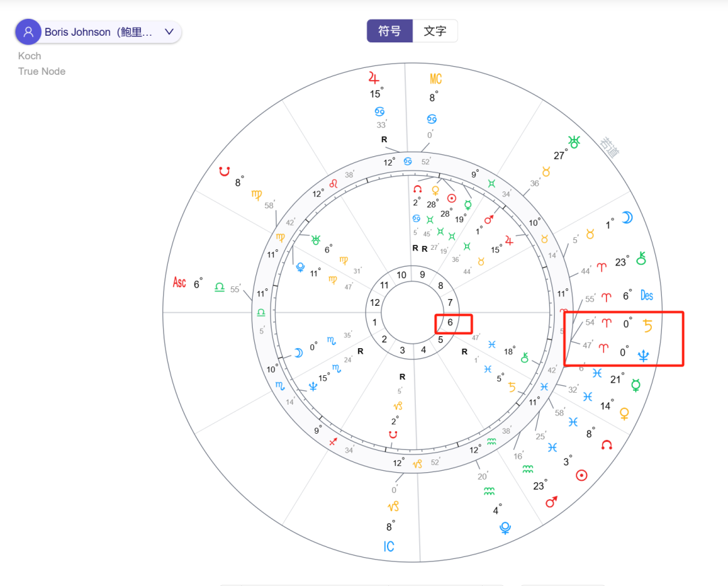
Task: Click house number 2 in center wheel
Action: 384,339
